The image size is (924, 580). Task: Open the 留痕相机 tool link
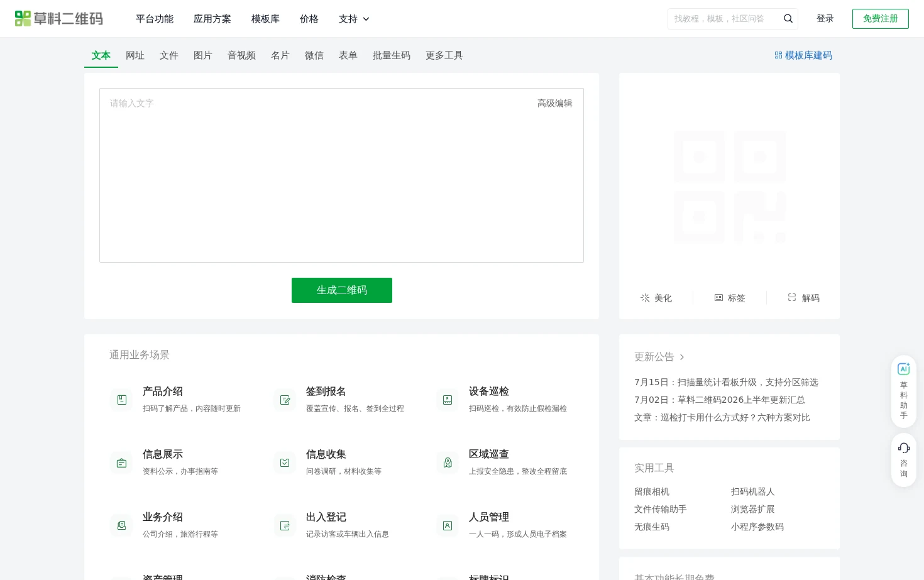coord(652,491)
